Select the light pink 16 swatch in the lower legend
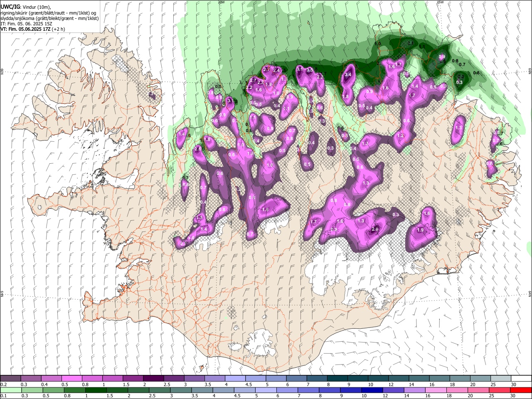The height and width of the screenshot is (399, 532). pyautogui.click(x=435, y=390)
